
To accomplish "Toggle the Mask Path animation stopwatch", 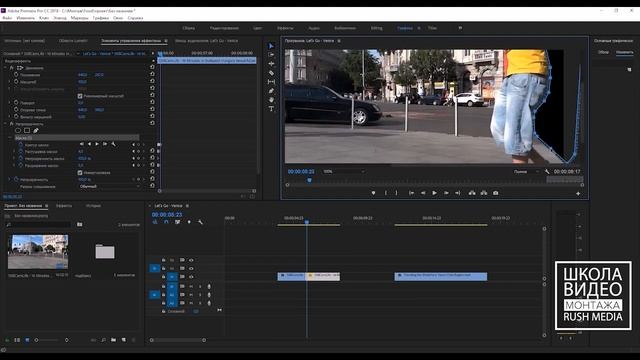I will [21, 145].
